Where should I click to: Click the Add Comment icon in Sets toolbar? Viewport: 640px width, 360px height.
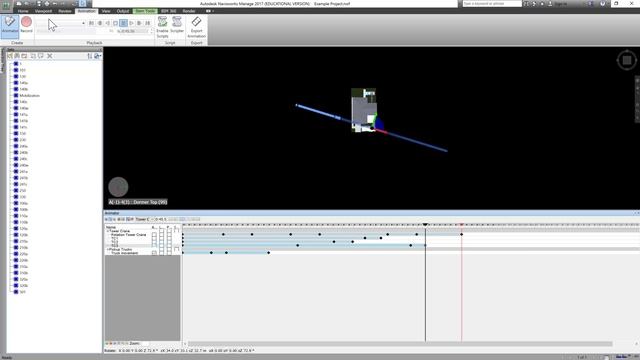point(41,56)
